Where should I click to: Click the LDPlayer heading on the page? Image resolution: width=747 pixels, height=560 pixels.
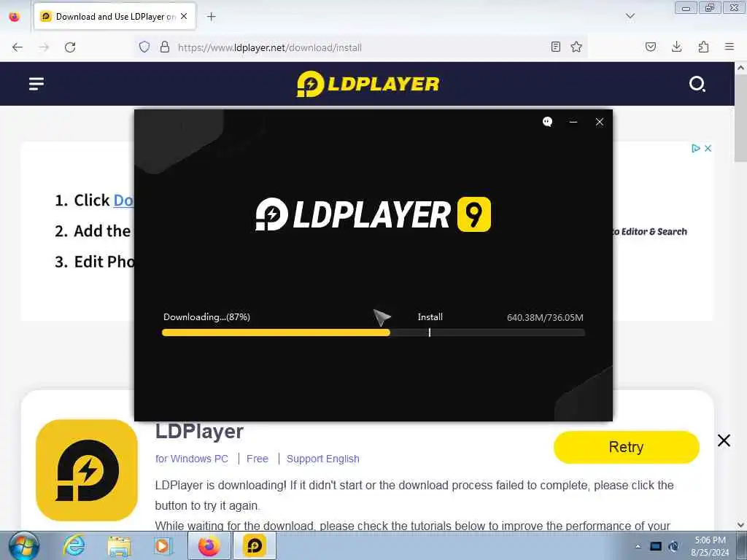pyautogui.click(x=199, y=432)
